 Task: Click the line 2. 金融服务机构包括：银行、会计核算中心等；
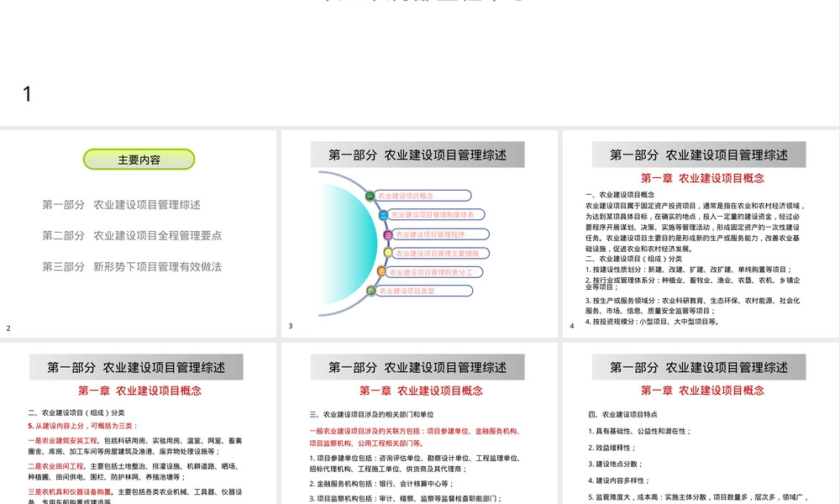pos(382,484)
